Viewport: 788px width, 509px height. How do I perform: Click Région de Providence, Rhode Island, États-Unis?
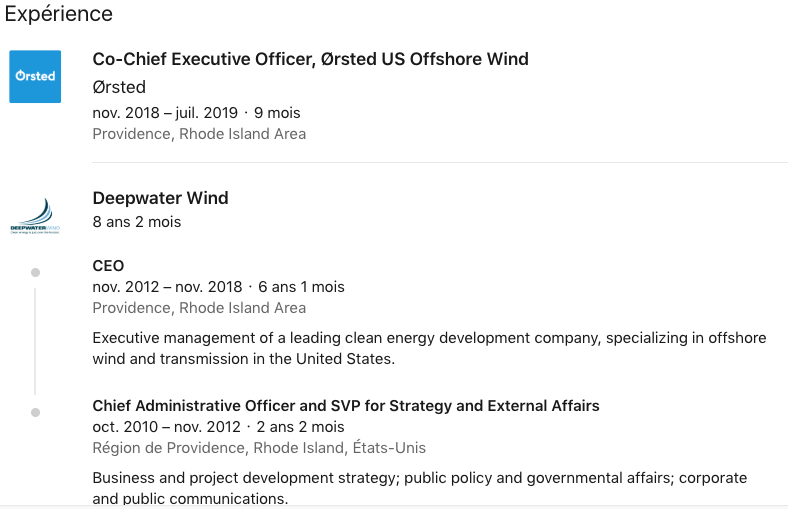click(259, 448)
